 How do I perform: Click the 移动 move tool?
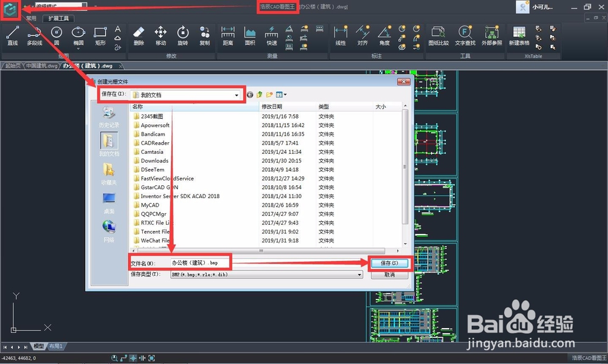(x=161, y=36)
